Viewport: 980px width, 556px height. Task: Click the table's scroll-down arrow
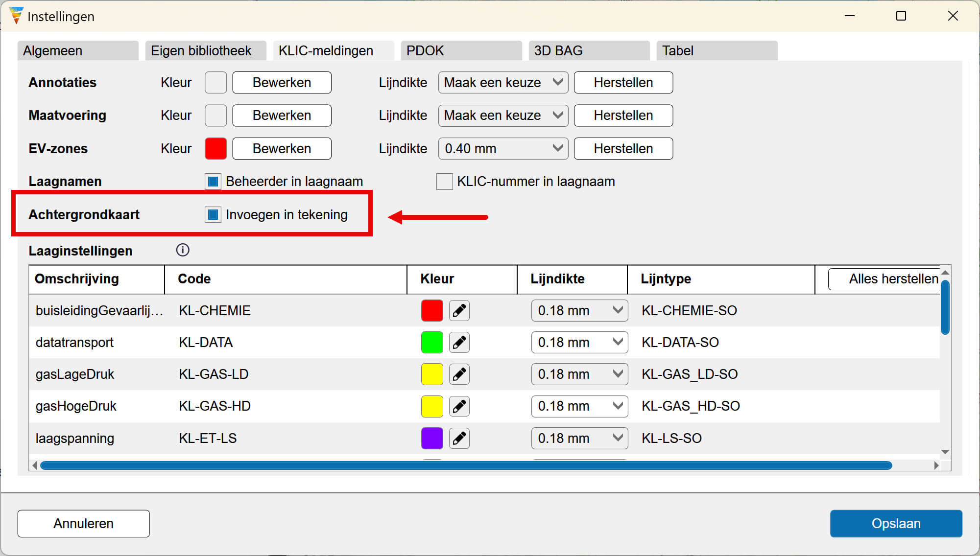(x=945, y=452)
